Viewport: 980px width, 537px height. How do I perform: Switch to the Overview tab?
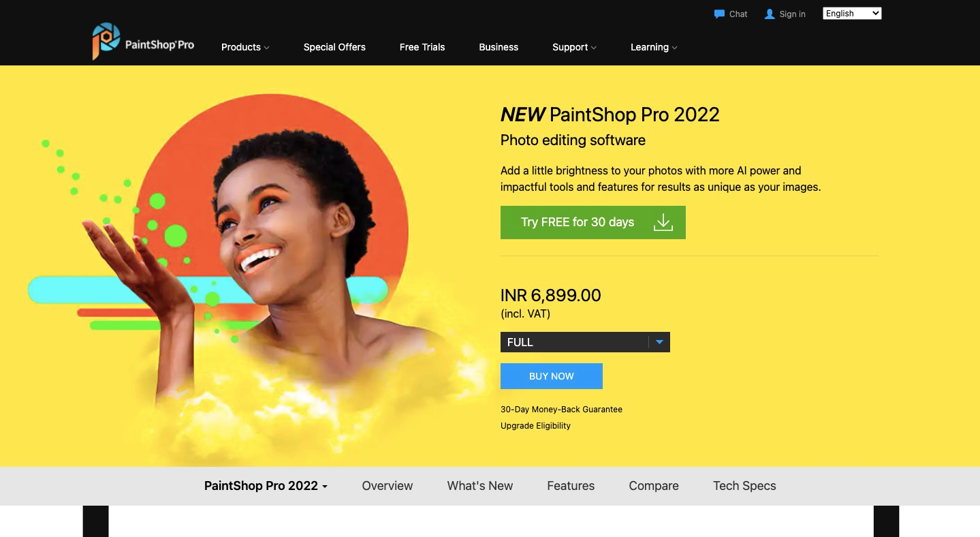tap(388, 486)
